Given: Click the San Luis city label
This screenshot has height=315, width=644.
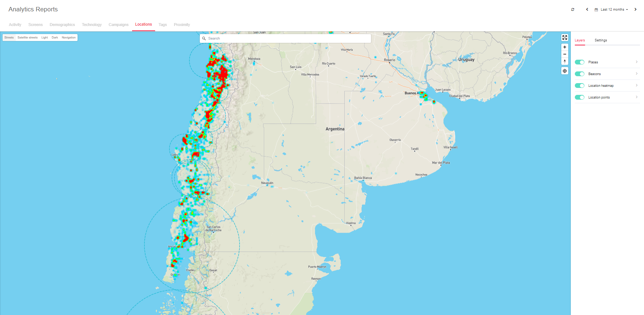Looking at the screenshot, I should point(296,67).
